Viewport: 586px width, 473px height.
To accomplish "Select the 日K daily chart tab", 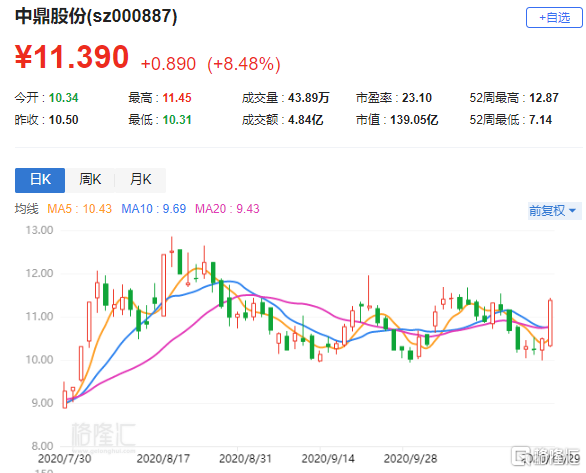I will pos(40,180).
